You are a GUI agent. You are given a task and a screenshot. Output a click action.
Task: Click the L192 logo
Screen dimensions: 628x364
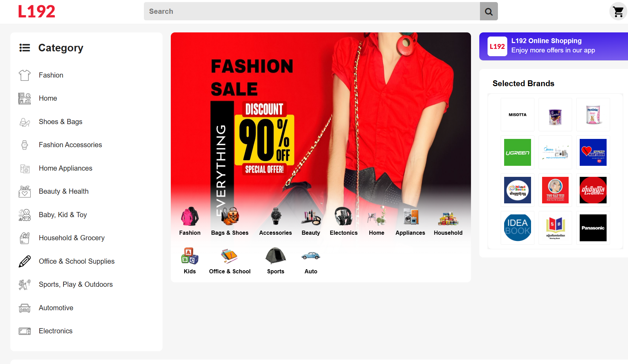[x=37, y=12]
